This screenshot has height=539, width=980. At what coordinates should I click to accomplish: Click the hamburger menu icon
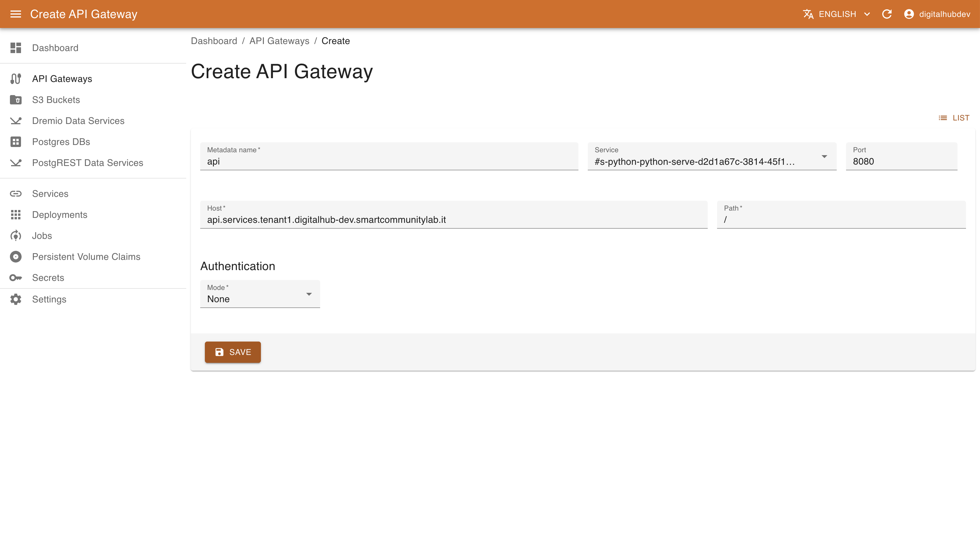point(15,14)
